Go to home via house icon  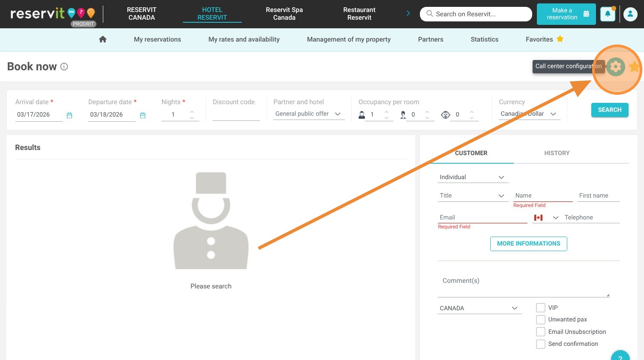(x=103, y=39)
